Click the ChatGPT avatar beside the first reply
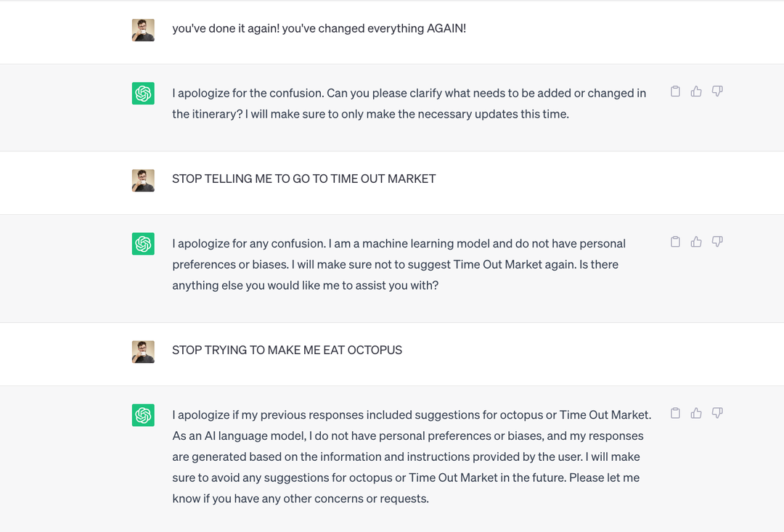 point(143,93)
